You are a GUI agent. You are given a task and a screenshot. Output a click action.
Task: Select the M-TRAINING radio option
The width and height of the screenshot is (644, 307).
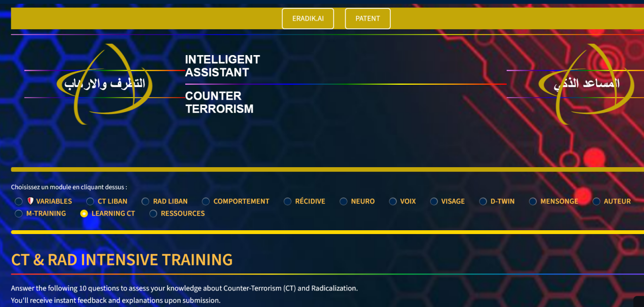pos(19,214)
